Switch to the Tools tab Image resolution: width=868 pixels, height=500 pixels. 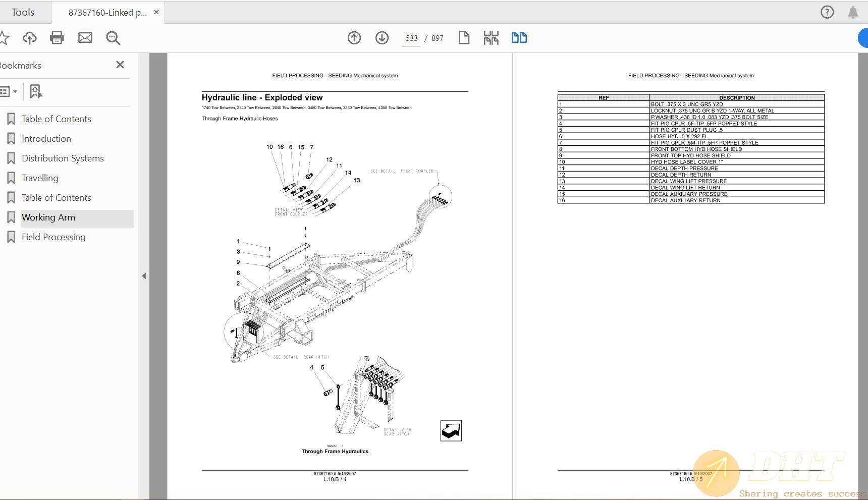tap(23, 12)
